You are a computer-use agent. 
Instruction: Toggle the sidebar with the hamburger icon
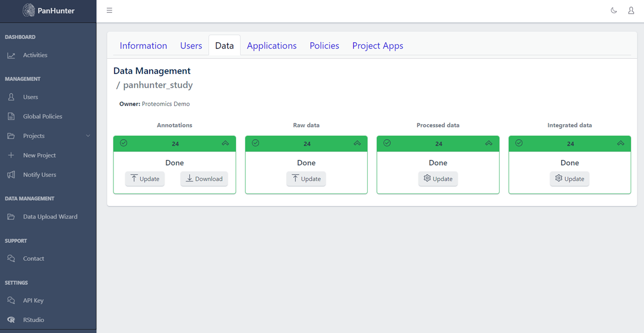click(x=109, y=10)
